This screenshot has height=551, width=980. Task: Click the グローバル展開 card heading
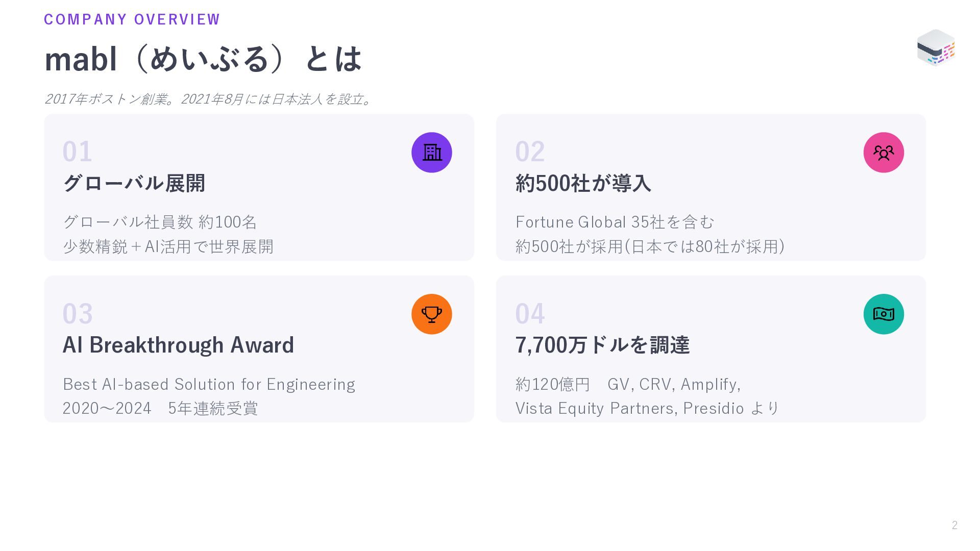click(x=134, y=183)
